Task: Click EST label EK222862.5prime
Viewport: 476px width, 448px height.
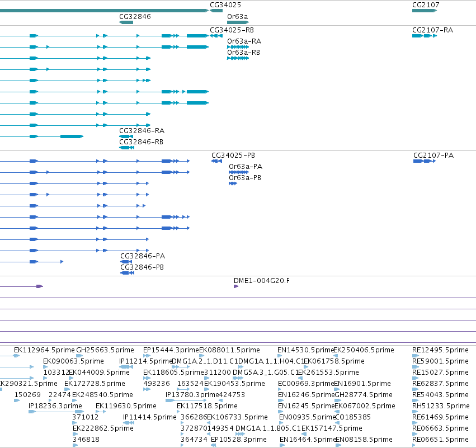Action: (103, 428)
